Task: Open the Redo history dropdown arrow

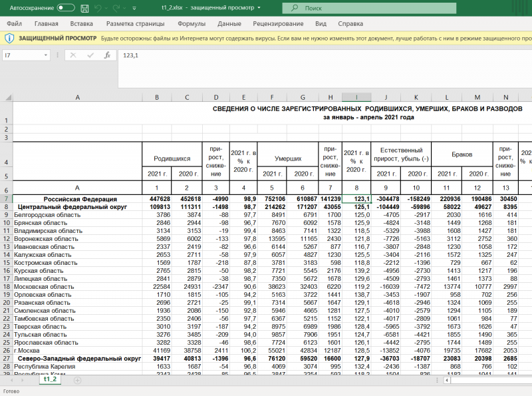Action: [x=124, y=8]
